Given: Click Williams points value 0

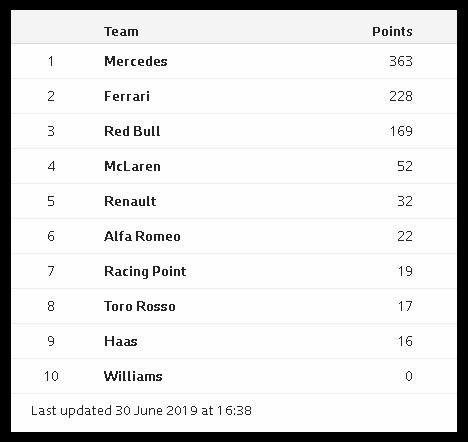Looking at the screenshot, I should [x=409, y=376].
